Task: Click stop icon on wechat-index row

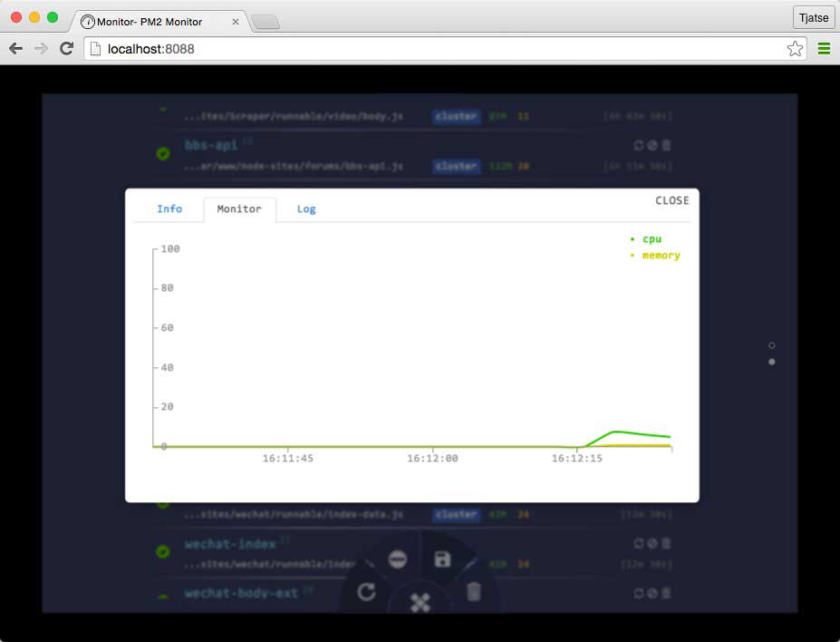Action: [652, 543]
